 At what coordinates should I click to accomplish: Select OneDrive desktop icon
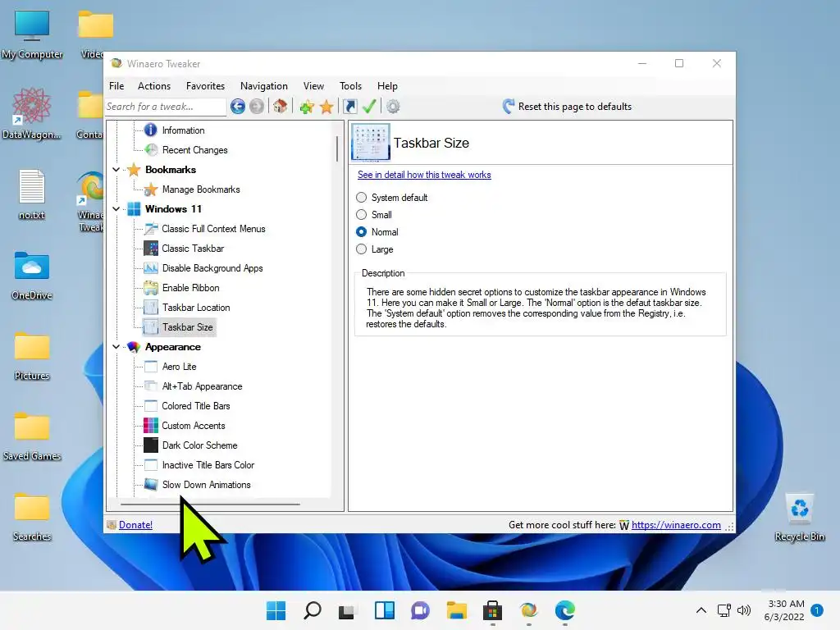click(32, 276)
